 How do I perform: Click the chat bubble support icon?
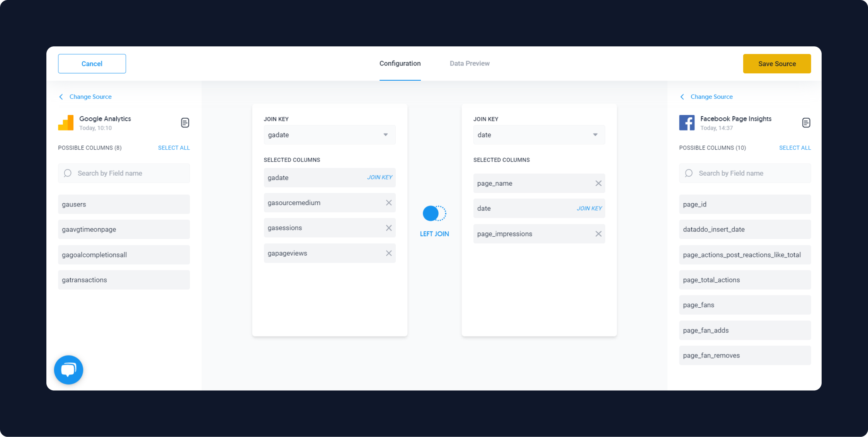tap(69, 369)
